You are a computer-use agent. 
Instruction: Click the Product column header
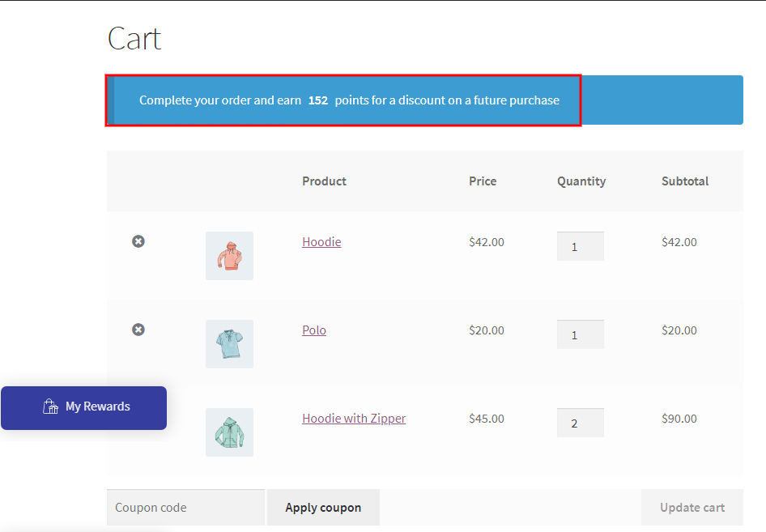click(x=324, y=181)
